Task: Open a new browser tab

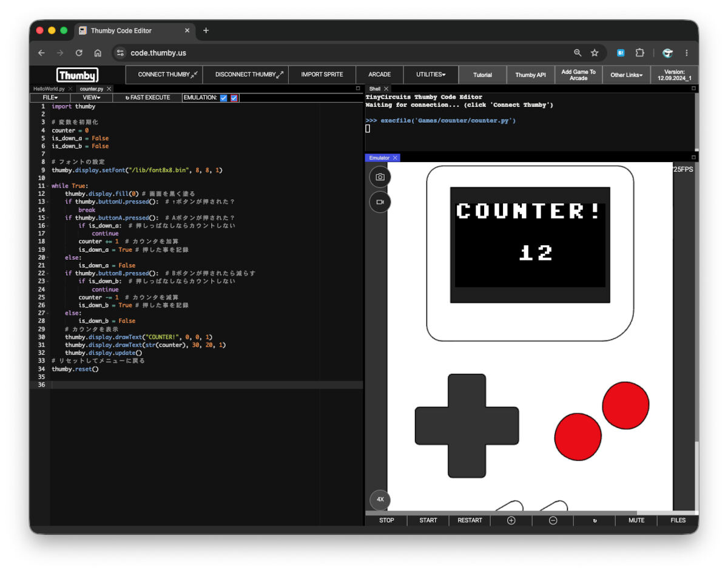Action: point(206,30)
